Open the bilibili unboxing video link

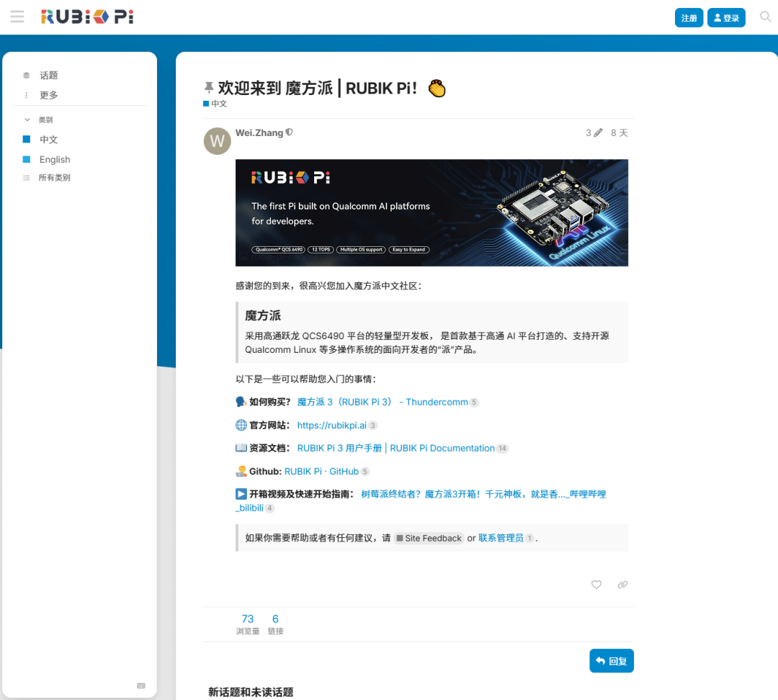(x=483, y=494)
